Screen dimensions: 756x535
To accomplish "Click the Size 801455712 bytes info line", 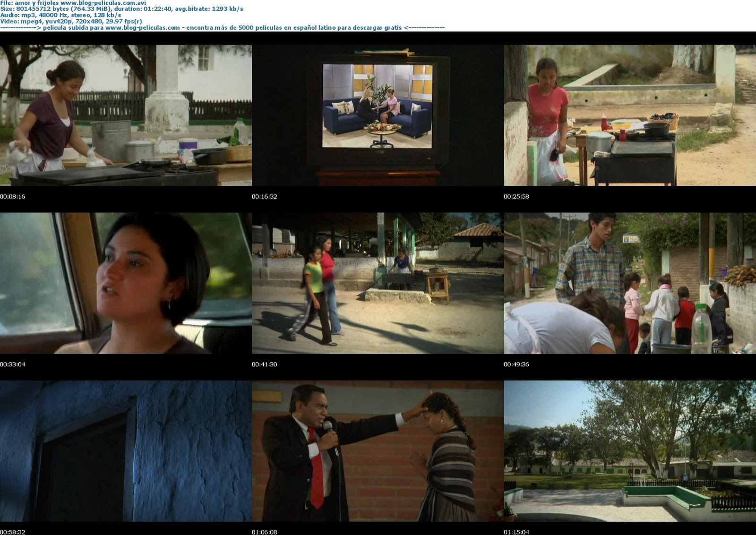I will point(122,9).
